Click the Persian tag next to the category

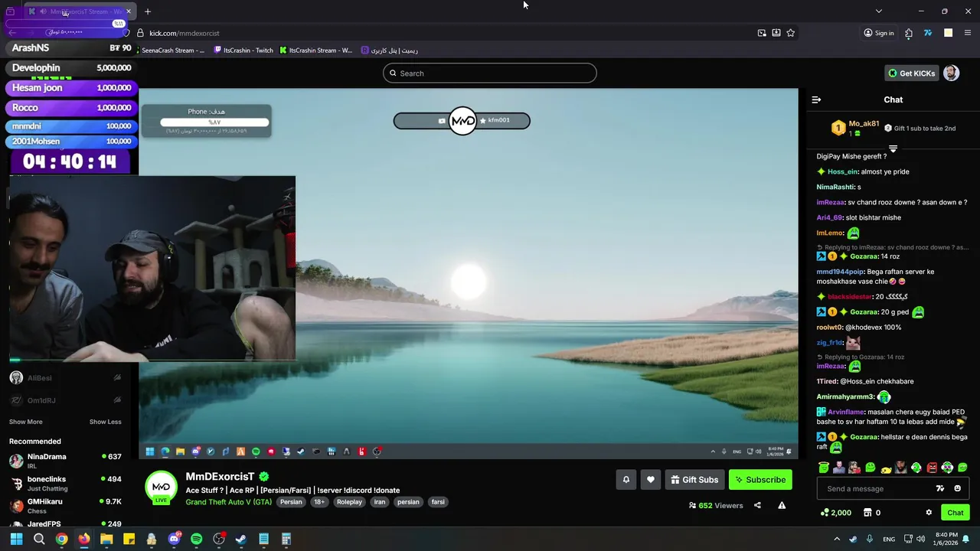point(291,502)
